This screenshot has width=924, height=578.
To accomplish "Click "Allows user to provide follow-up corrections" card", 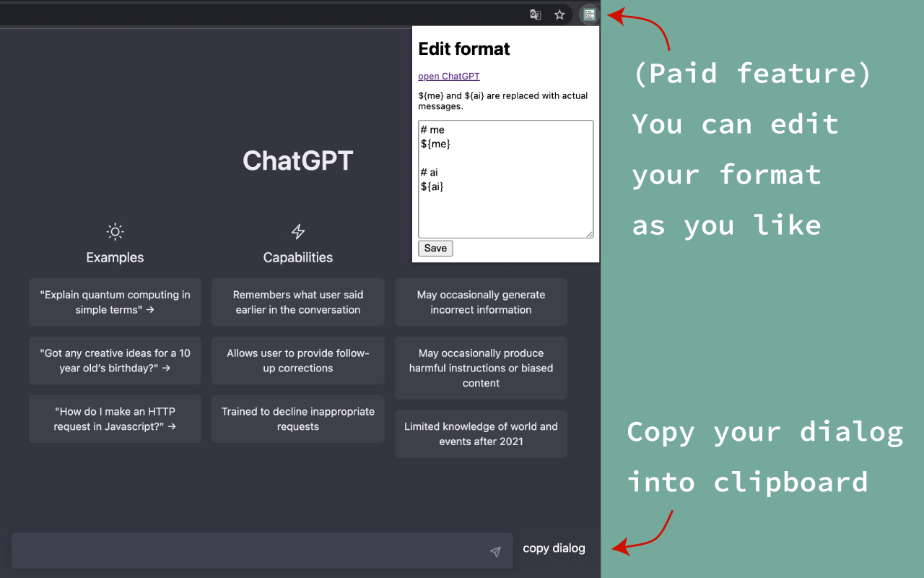I will pos(298,361).
